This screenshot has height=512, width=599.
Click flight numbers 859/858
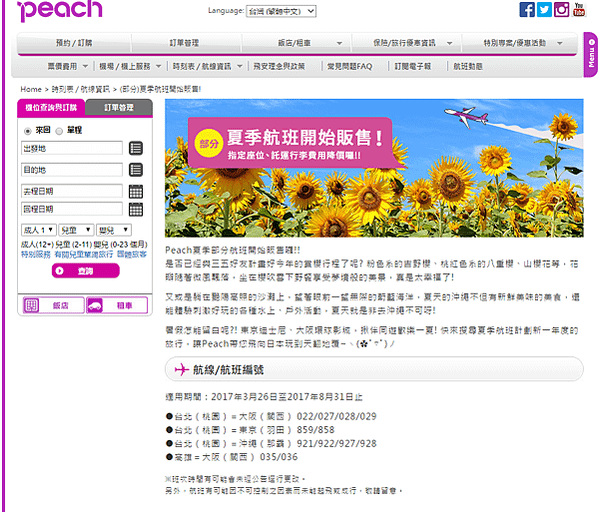pos(316,430)
